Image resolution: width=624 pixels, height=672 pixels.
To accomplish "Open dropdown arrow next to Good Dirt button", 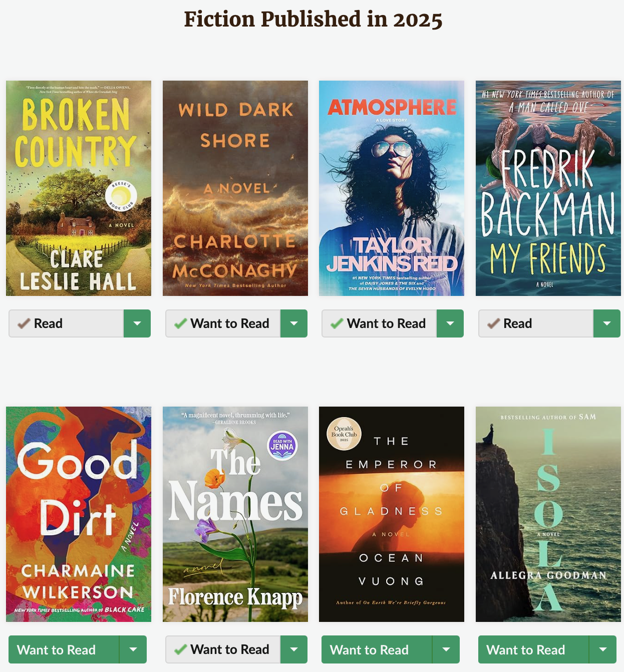I will [133, 649].
